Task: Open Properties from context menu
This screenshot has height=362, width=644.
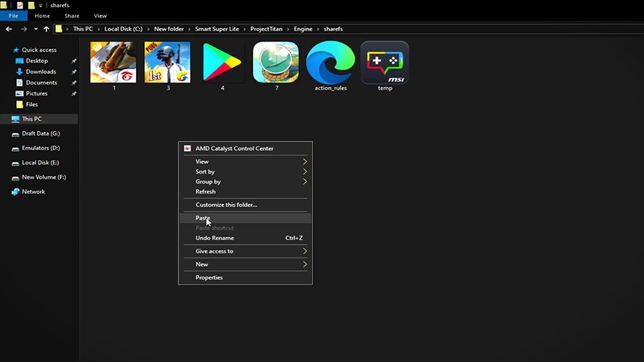Action: (x=246, y=278)
